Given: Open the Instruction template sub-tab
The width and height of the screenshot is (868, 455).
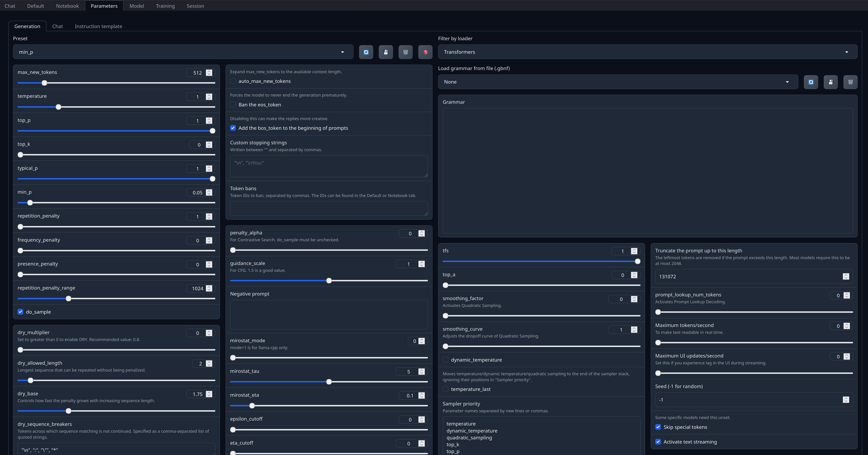Looking at the screenshot, I should pyautogui.click(x=98, y=26).
